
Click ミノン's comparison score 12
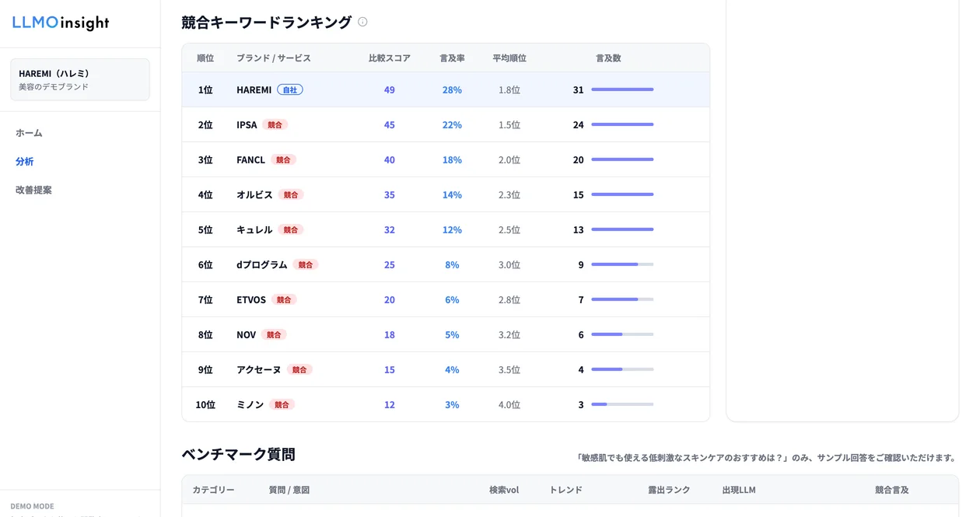390,404
